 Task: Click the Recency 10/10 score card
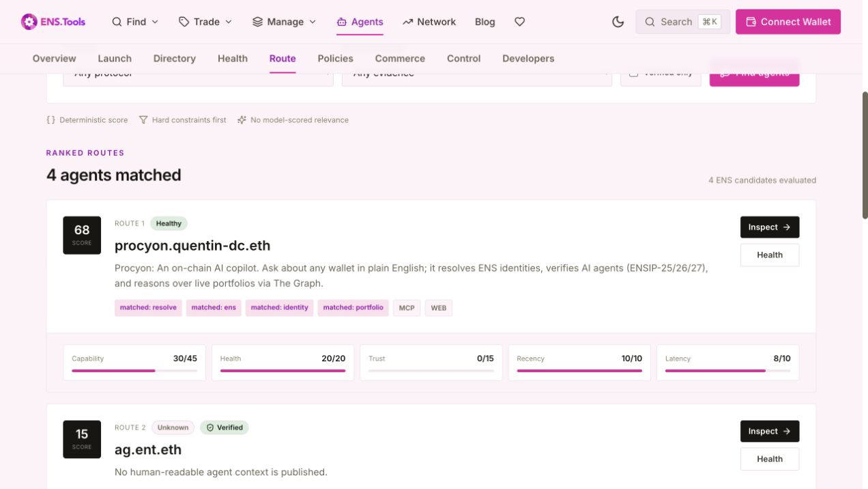point(579,363)
